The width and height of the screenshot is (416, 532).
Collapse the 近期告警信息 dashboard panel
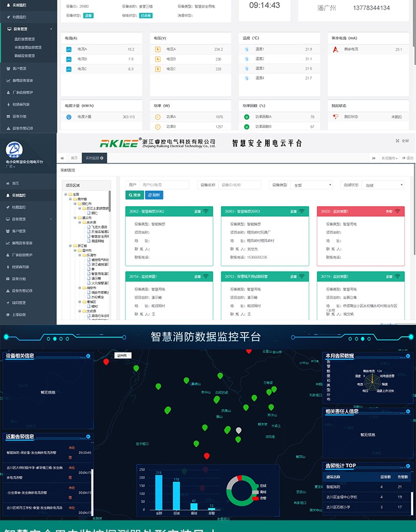point(88,437)
